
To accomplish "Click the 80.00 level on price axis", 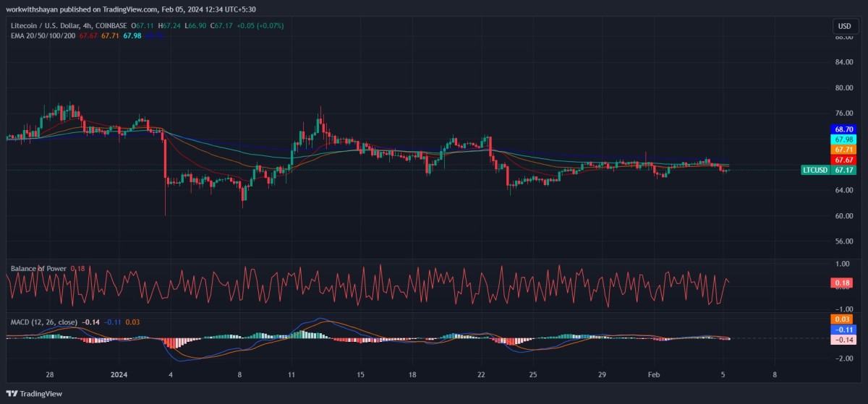I will point(843,87).
